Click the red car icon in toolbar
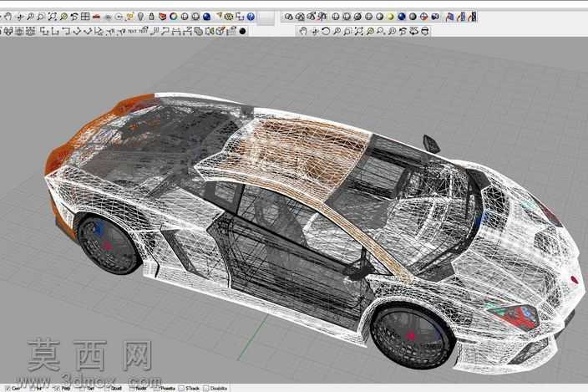Screen dimensions: 588x392 [x=96, y=17]
